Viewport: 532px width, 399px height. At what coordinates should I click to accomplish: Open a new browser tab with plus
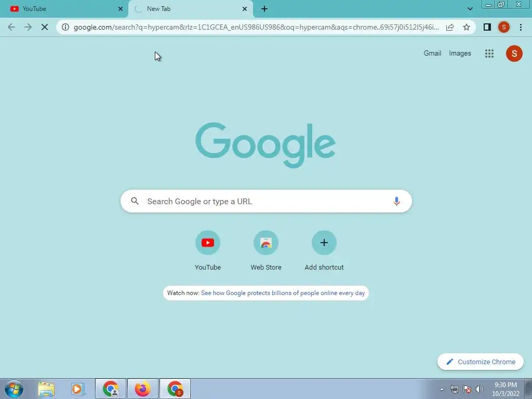pyautogui.click(x=264, y=9)
